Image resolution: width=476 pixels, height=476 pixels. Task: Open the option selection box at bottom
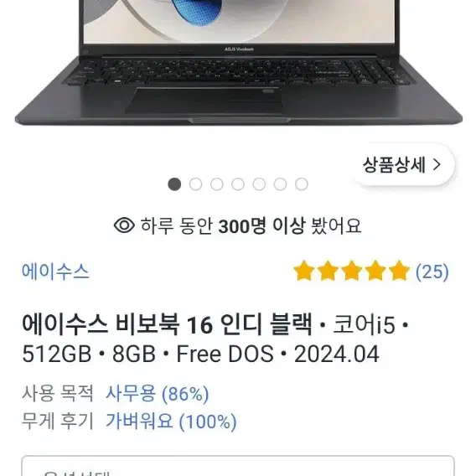(238, 466)
